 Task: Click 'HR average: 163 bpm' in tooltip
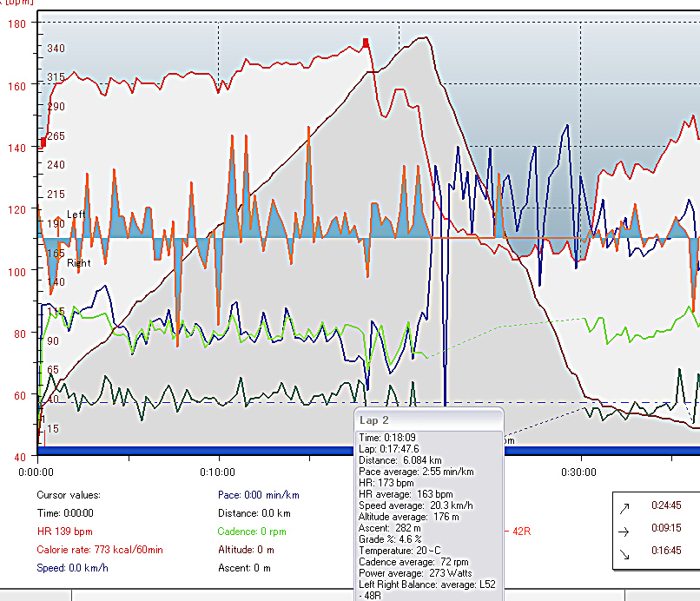tap(406, 494)
